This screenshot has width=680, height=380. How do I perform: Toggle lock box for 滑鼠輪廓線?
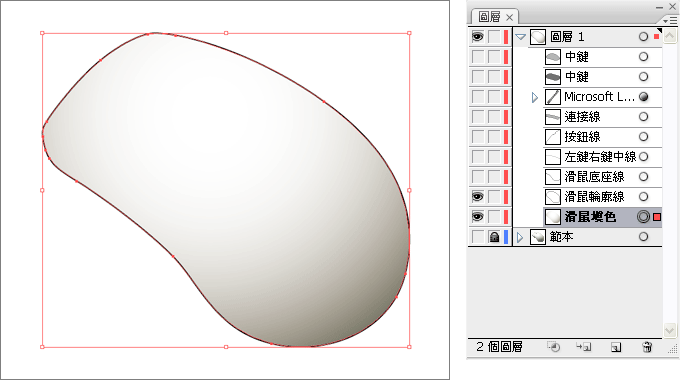[x=494, y=197]
